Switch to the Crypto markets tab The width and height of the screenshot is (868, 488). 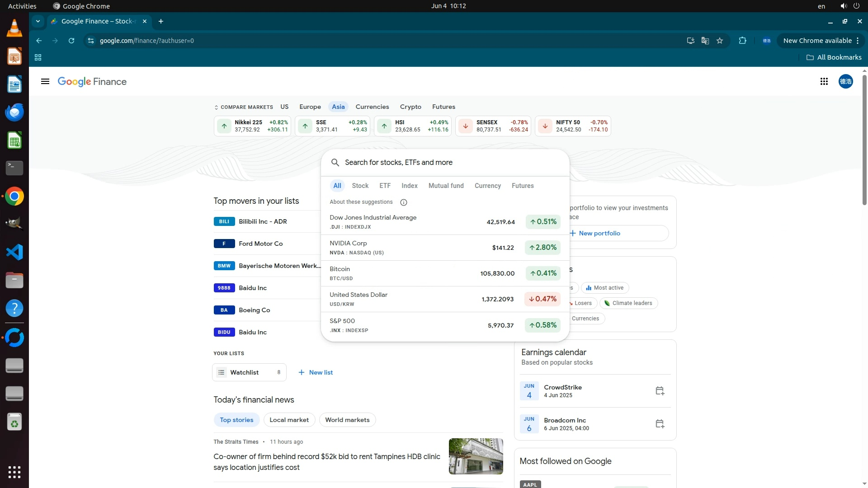(x=410, y=107)
